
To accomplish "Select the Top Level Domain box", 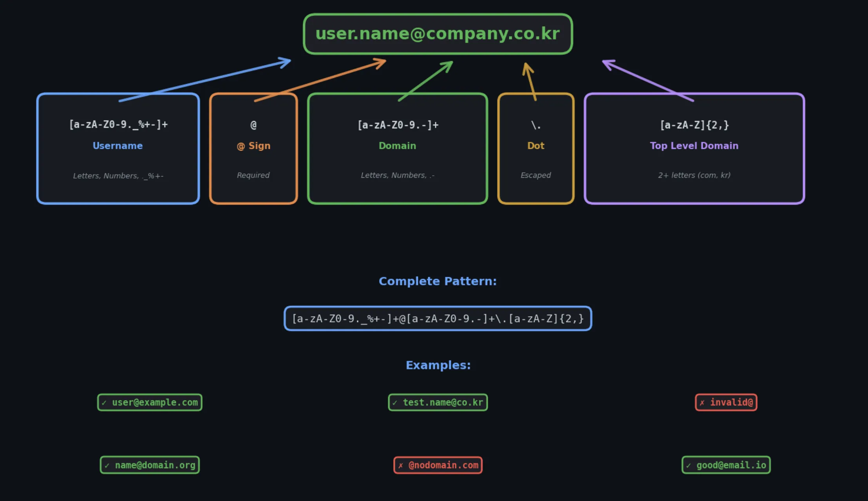I will coord(694,149).
